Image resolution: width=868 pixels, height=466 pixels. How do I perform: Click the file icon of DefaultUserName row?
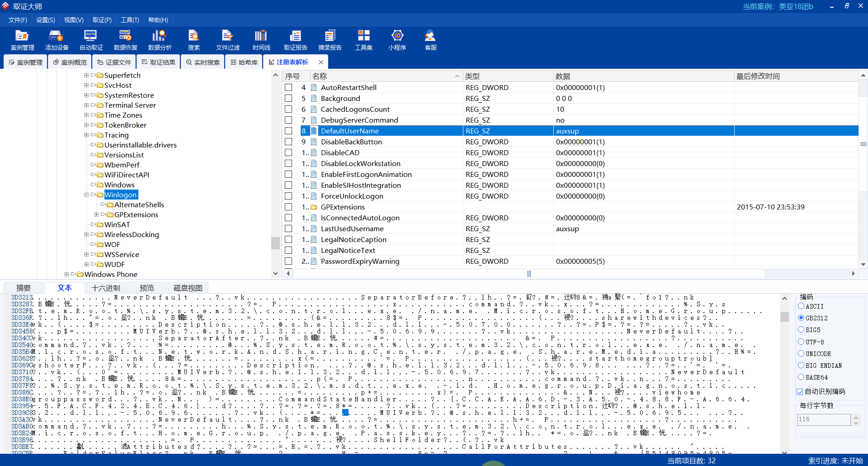point(314,131)
